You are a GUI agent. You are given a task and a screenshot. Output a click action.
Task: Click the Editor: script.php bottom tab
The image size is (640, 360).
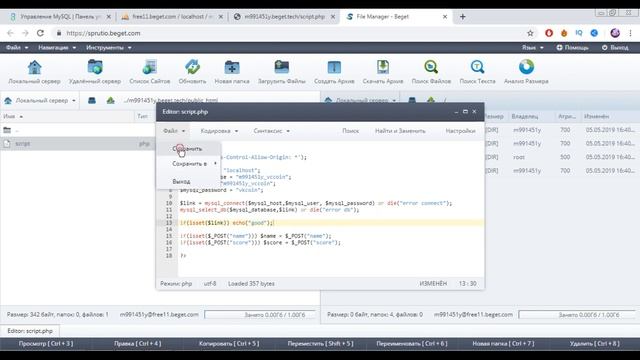[x=30, y=331]
